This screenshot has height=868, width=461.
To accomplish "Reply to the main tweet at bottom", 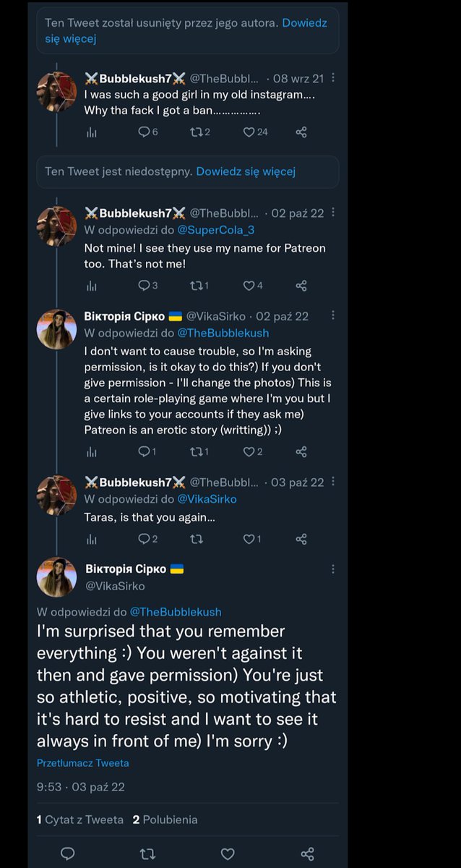I will point(68,854).
